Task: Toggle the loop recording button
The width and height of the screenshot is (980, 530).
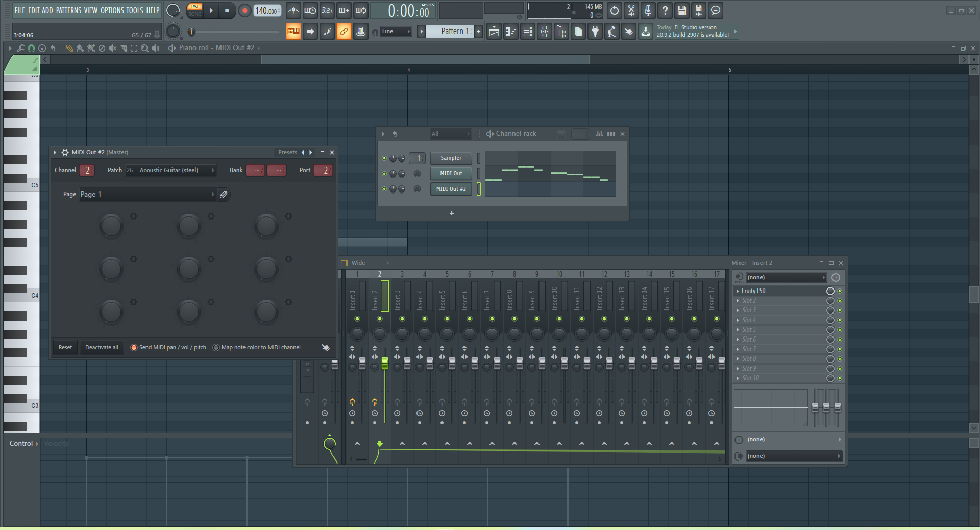Action: click(360, 10)
